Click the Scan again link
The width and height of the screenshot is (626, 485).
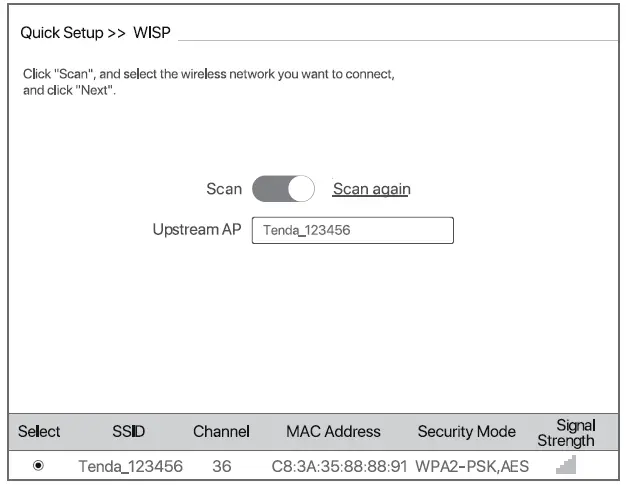coord(371,189)
